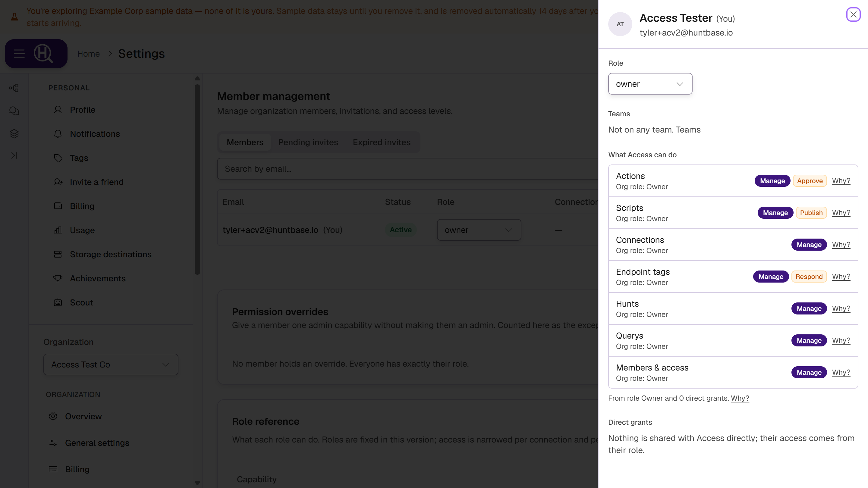Click the sidebar collapse arrow icon

tap(14, 155)
